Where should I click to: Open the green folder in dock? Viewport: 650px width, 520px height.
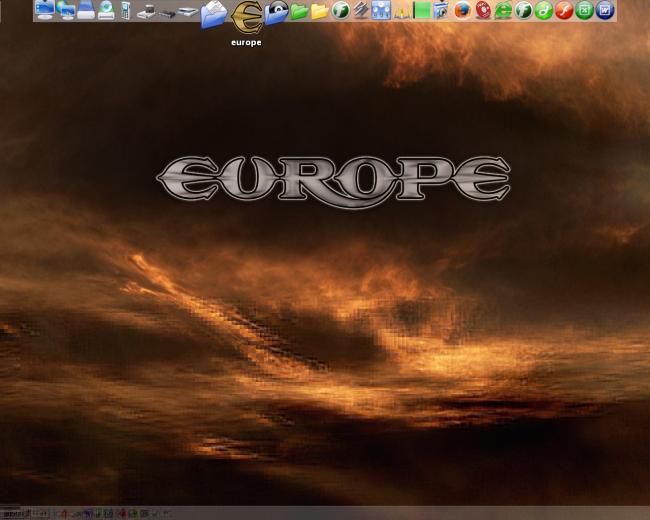pos(299,11)
